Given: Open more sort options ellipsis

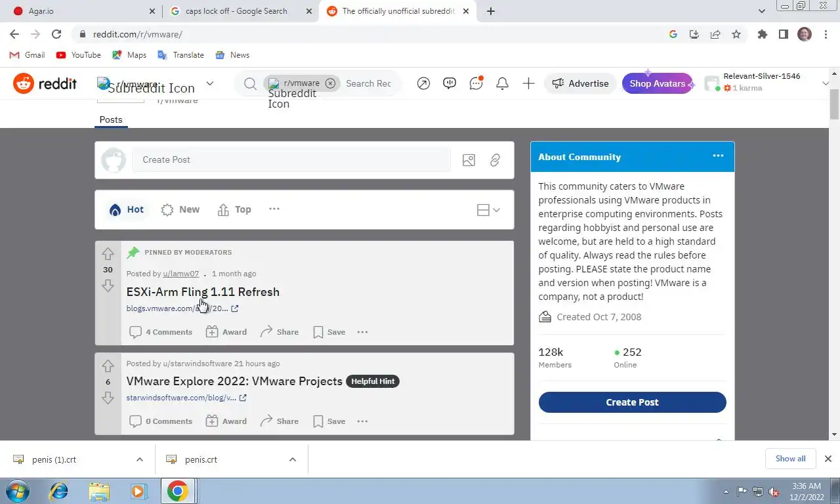Looking at the screenshot, I should (x=274, y=209).
